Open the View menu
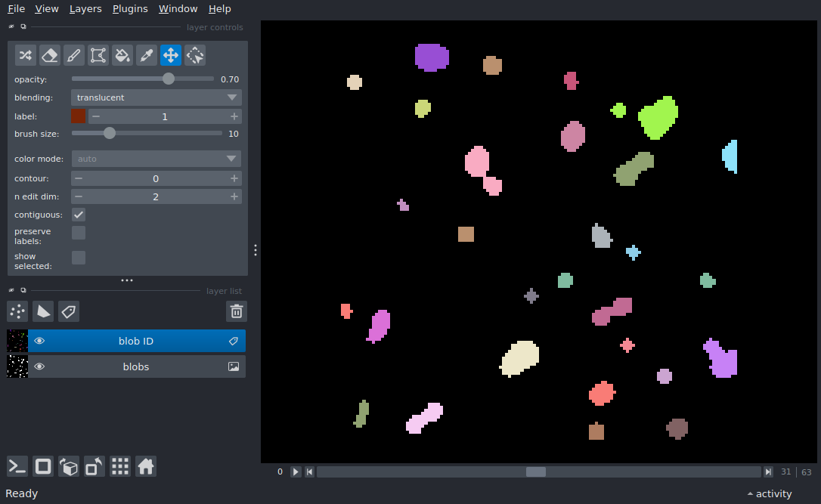 (47, 9)
